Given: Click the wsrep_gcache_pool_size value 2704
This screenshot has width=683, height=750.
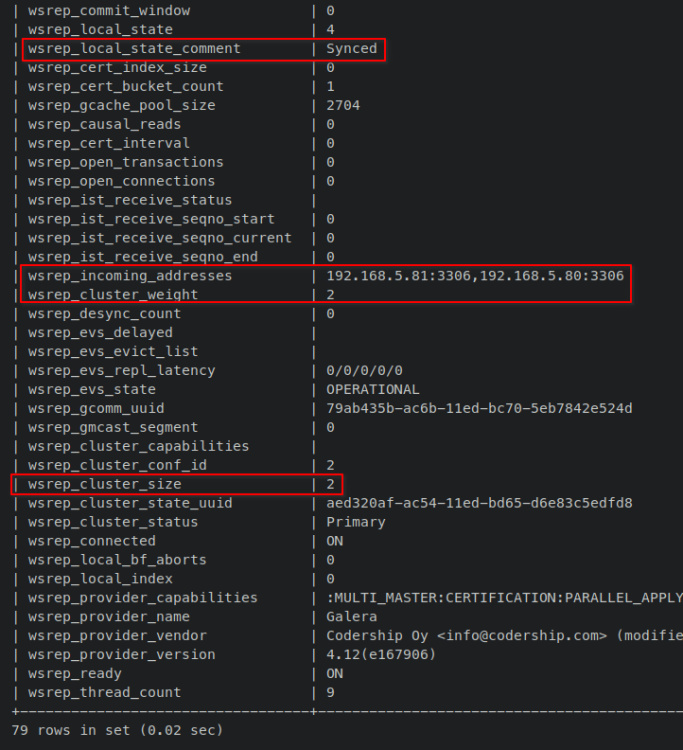Looking at the screenshot, I should (343, 105).
